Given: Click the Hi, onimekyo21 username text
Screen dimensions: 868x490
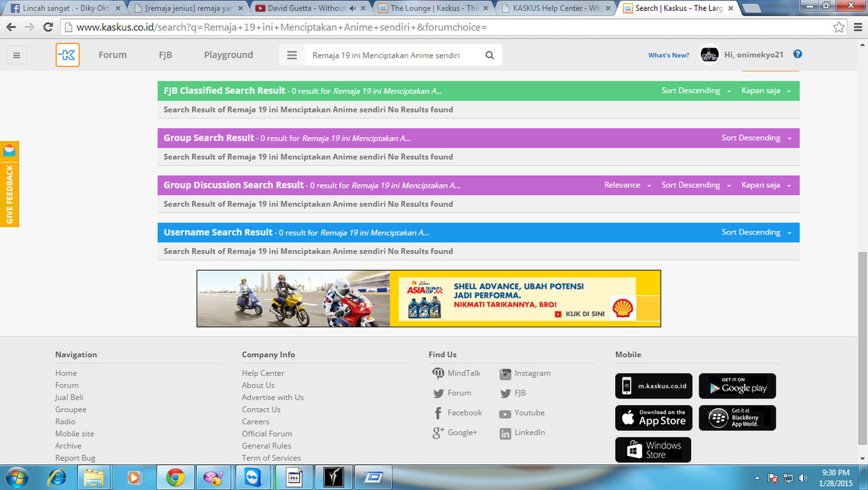Looking at the screenshot, I should [753, 56].
